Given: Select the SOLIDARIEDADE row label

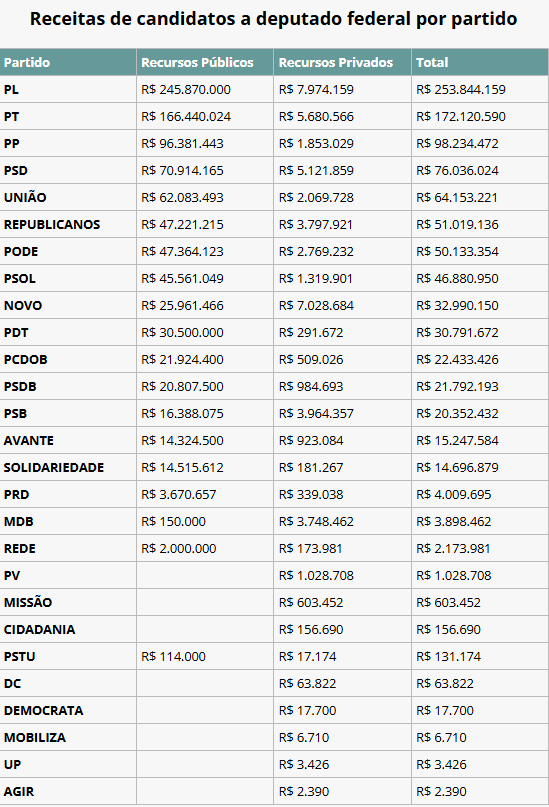Looking at the screenshot, I should coord(54,467).
